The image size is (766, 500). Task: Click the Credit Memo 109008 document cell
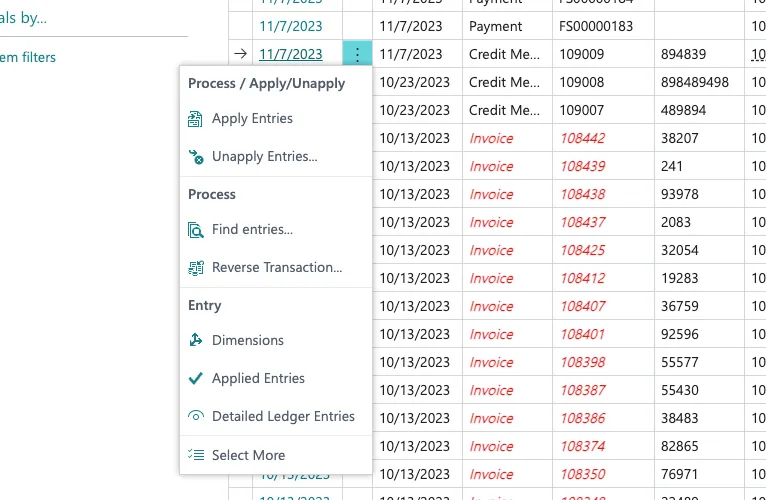tap(603, 82)
